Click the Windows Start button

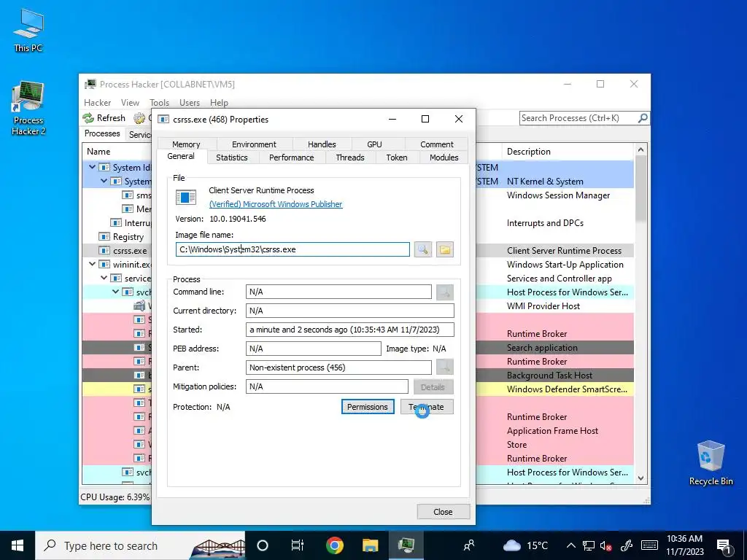tap(18, 545)
